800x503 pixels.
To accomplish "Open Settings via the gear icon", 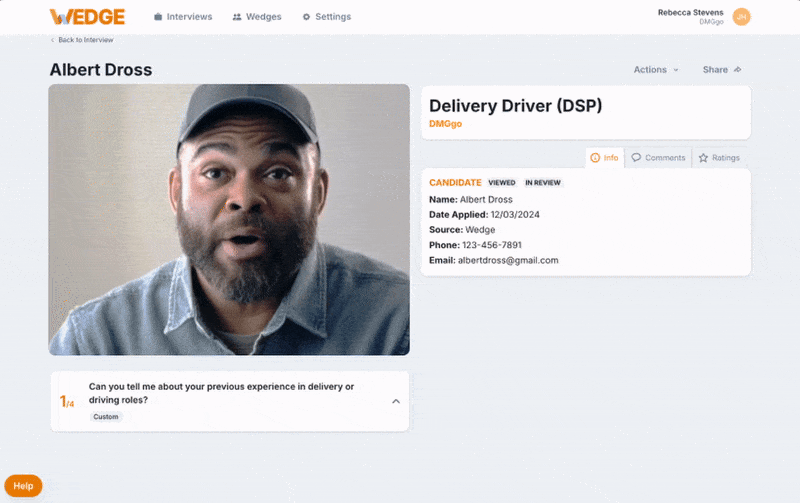I will coord(306,17).
